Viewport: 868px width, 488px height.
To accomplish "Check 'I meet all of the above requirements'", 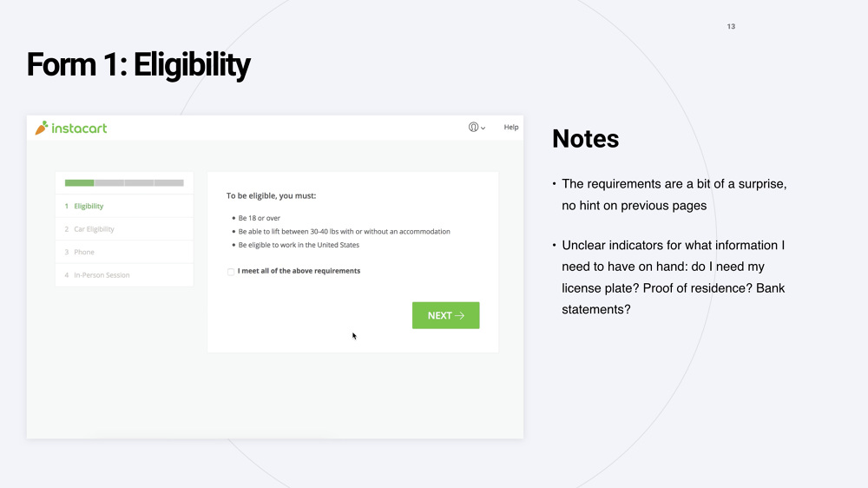I will (x=231, y=272).
